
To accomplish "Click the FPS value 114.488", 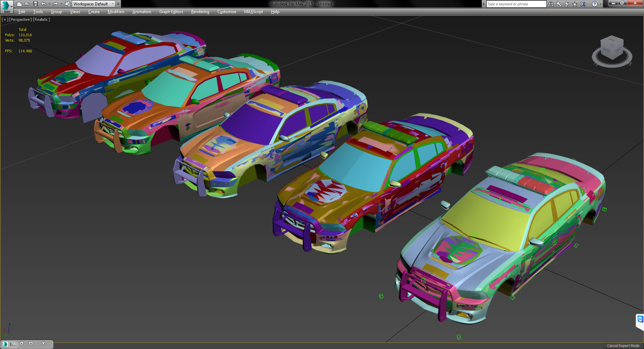I will [25, 51].
